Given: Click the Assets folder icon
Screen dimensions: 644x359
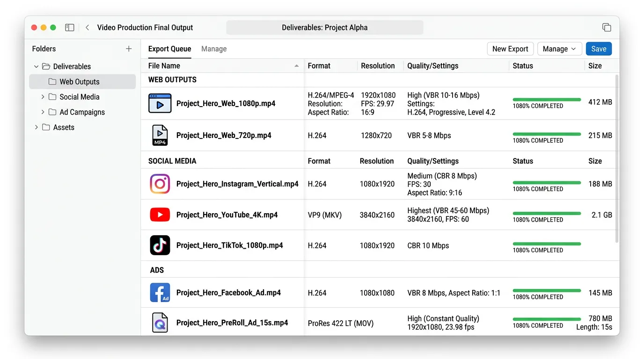Looking at the screenshot, I should [x=46, y=127].
